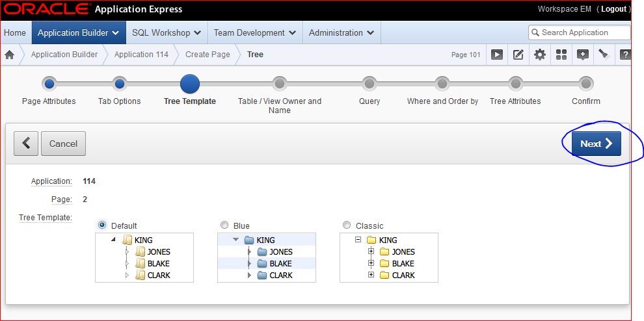Click BLAKE label in Default tree
644x321 pixels.
point(159,264)
